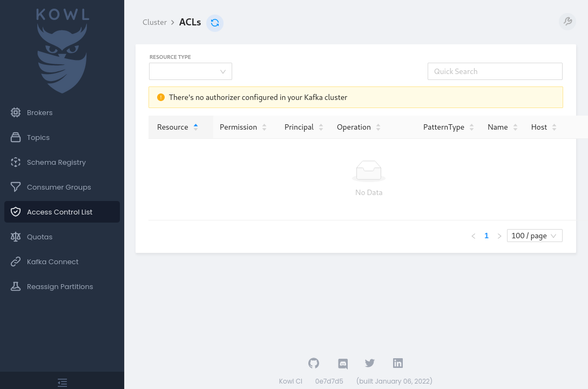The image size is (588, 389).
Task: Navigate to Consumer Groups
Action: pyautogui.click(x=59, y=187)
